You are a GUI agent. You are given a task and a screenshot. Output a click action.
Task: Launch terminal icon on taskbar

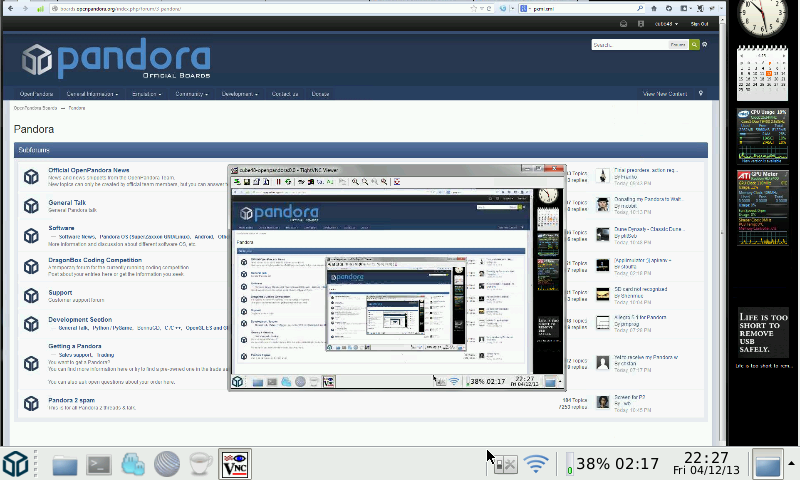pos(99,465)
